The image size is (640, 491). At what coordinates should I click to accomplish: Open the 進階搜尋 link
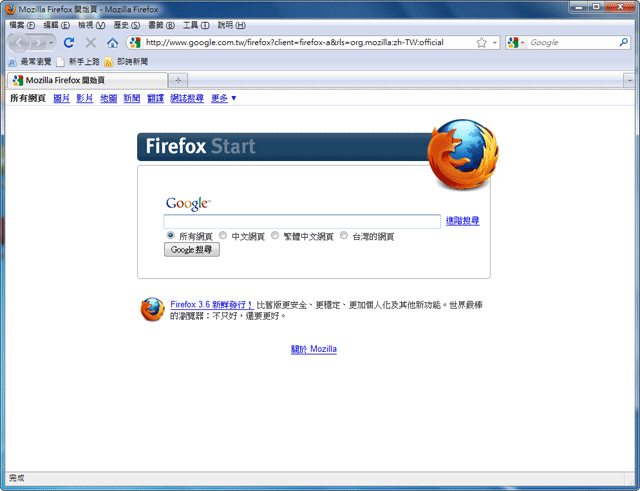[x=462, y=221]
